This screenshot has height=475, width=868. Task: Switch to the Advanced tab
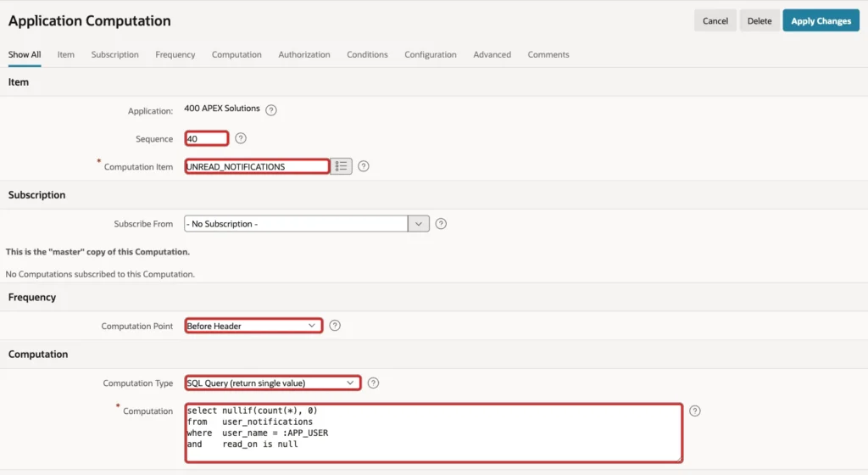492,54
